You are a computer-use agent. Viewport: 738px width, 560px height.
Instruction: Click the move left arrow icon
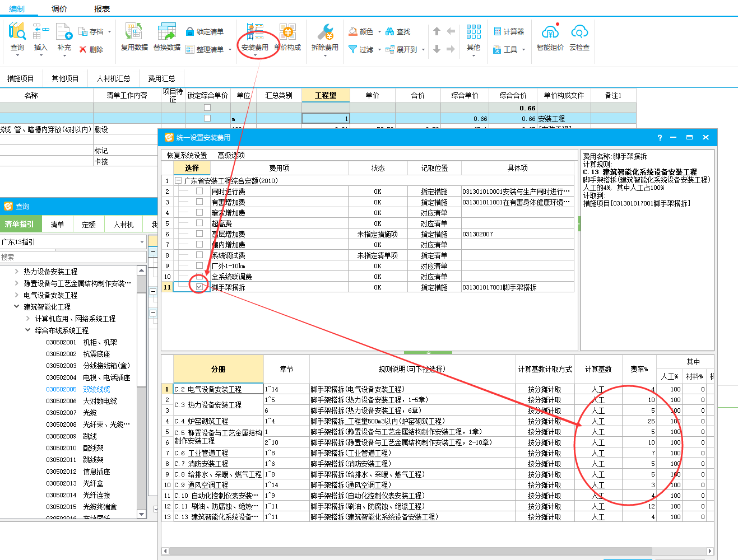tap(451, 31)
